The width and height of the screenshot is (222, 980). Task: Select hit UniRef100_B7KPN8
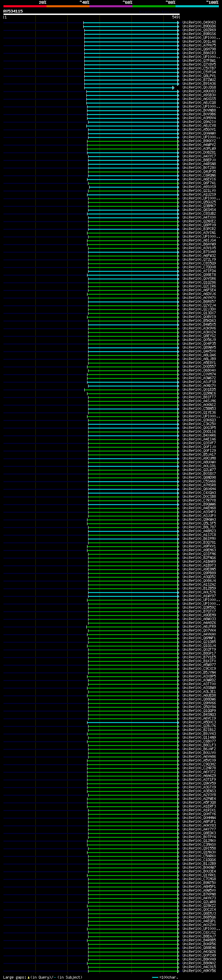199,894
